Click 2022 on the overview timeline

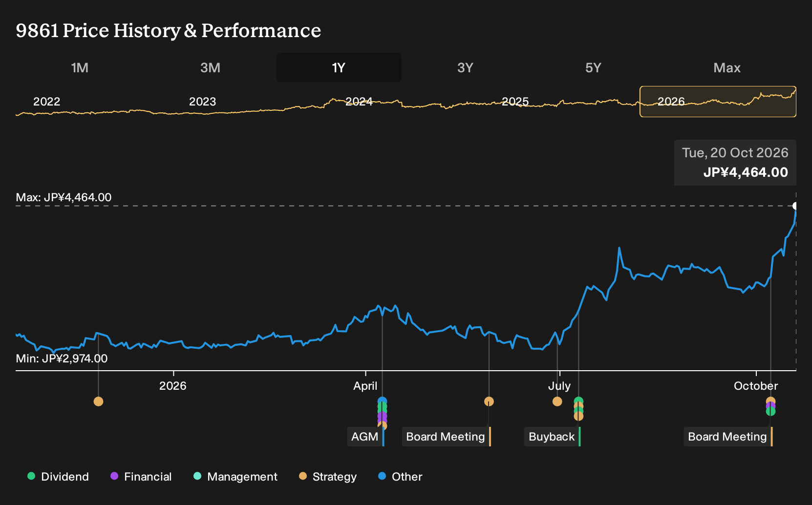(46, 102)
